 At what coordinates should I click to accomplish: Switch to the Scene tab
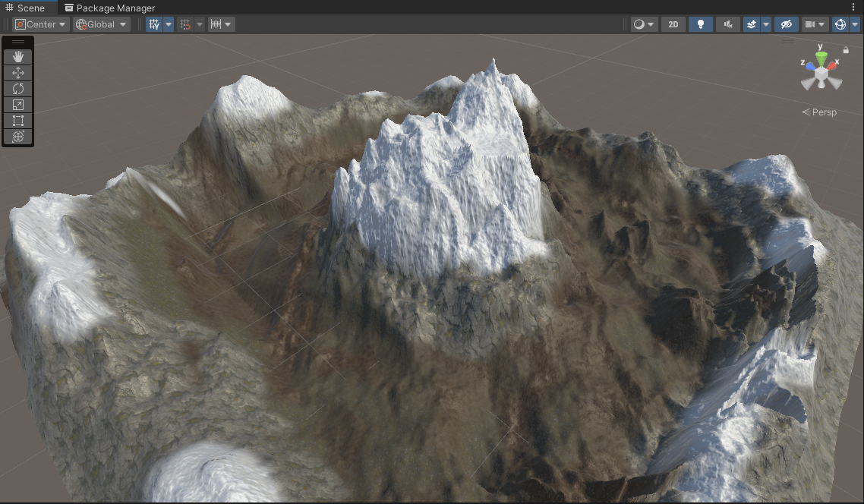(x=25, y=8)
